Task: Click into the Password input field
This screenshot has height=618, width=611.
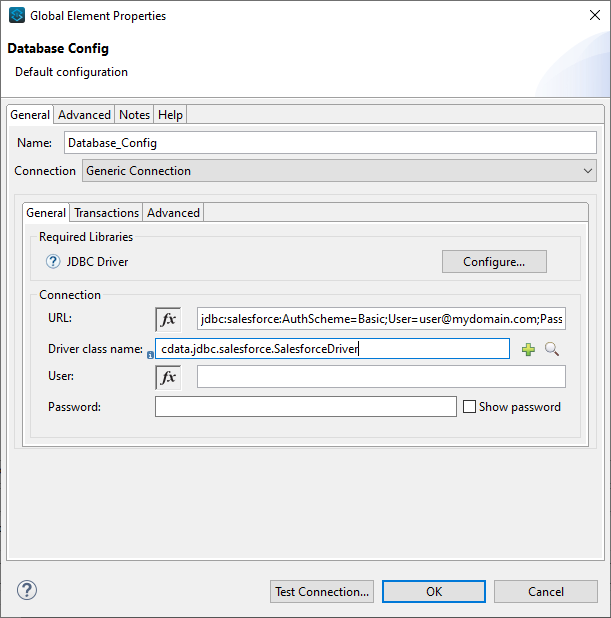Action: coord(305,407)
